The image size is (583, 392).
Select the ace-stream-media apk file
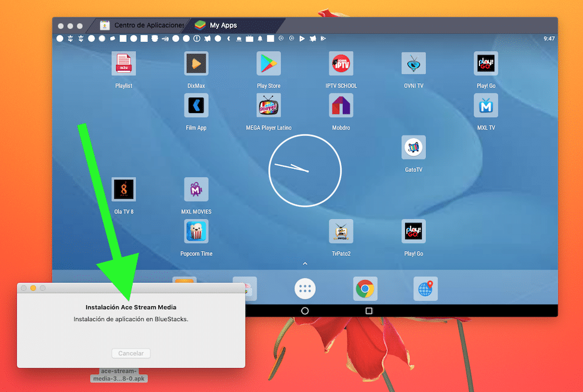(x=118, y=374)
